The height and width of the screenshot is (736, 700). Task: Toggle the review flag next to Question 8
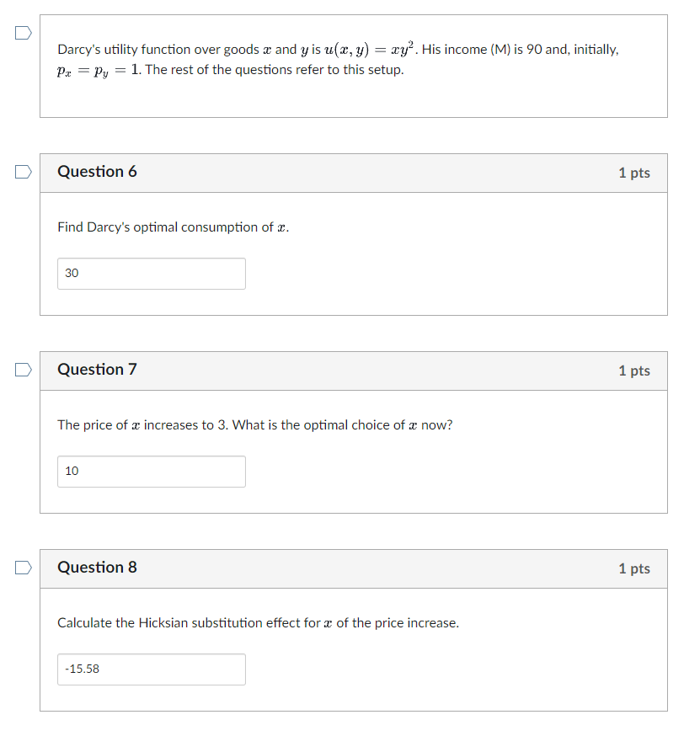pos(23,568)
